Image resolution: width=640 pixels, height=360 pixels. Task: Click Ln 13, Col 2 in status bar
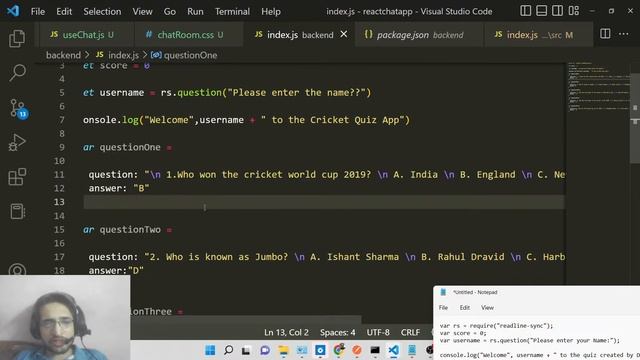coord(286,333)
